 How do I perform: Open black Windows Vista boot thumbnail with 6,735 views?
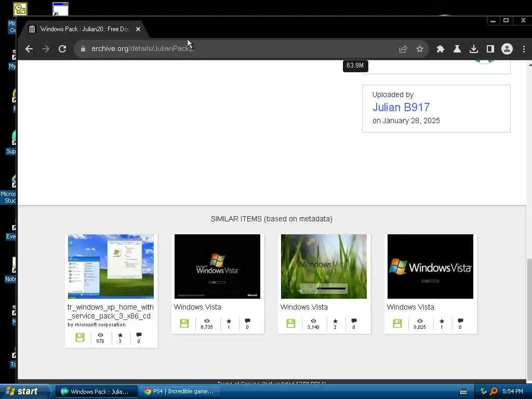coord(218,267)
